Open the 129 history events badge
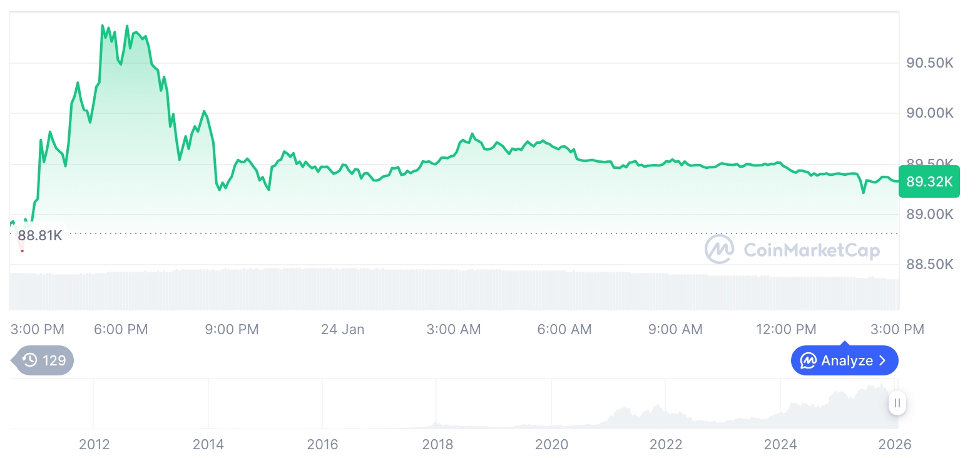 pyautogui.click(x=44, y=360)
